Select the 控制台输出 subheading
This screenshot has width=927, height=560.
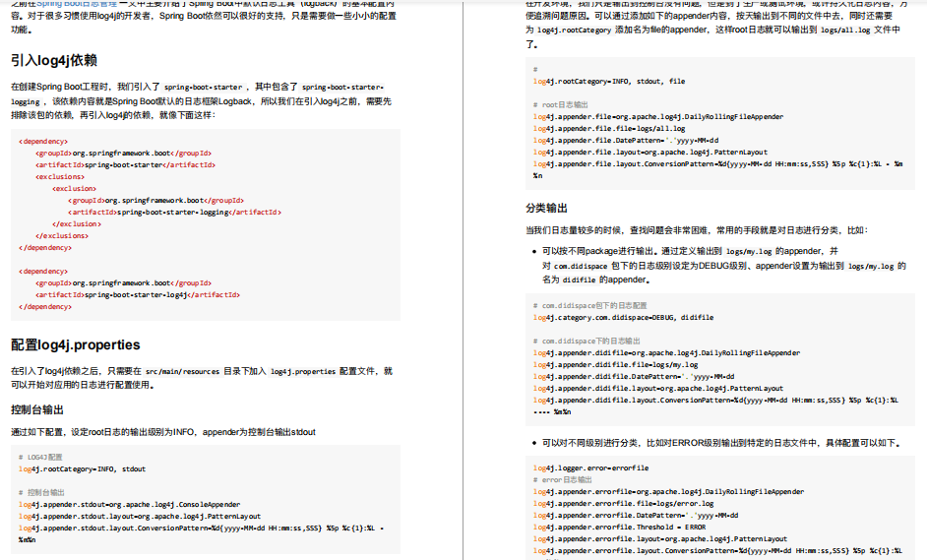[37, 409]
